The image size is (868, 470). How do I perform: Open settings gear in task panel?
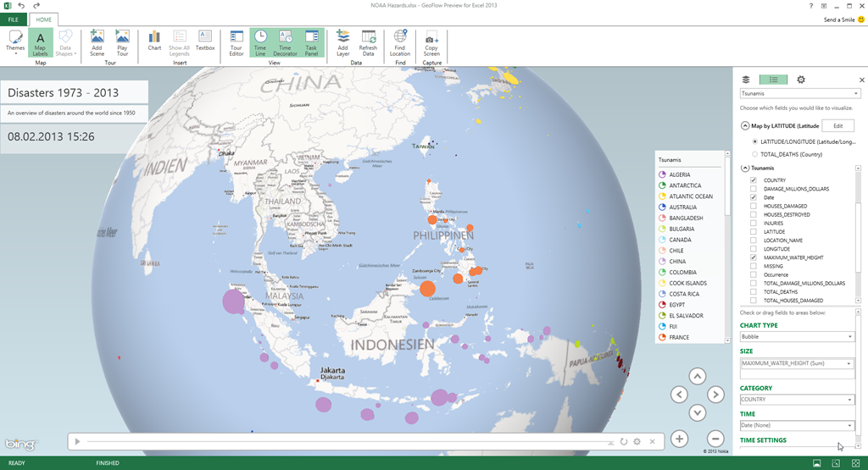tap(801, 80)
